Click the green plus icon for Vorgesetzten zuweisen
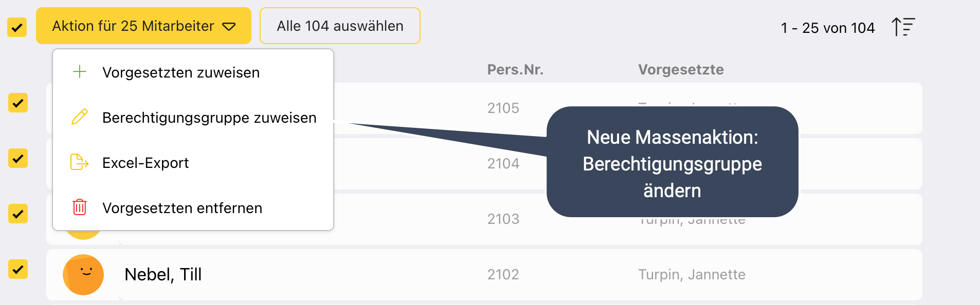The height and width of the screenshot is (305, 980). [80, 72]
